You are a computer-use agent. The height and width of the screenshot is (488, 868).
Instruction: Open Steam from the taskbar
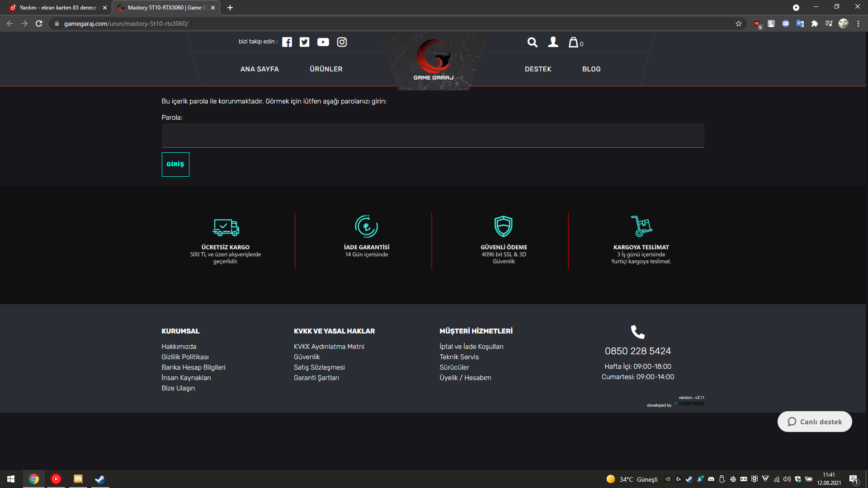pyautogui.click(x=100, y=479)
